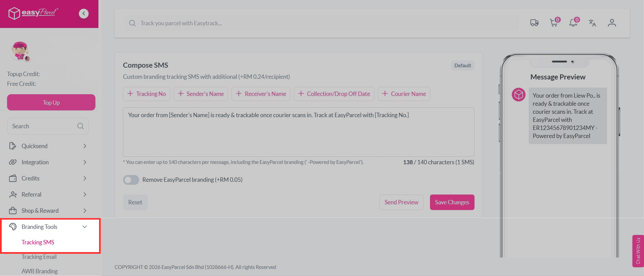Screen dimensions: 644x276
Task: Open the Credits menu
Action: click(x=48, y=178)
